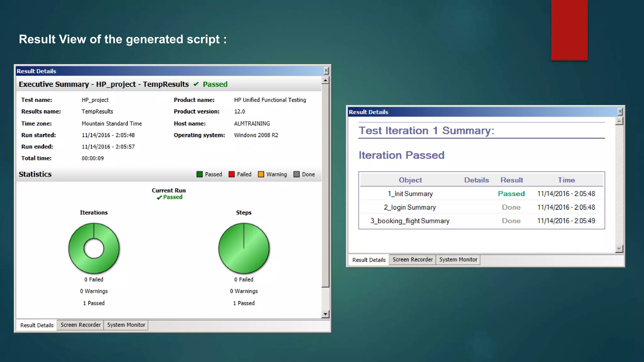Click Done result for 2_login Summary
The image size is (644, 362).
(x=511, y=207)
